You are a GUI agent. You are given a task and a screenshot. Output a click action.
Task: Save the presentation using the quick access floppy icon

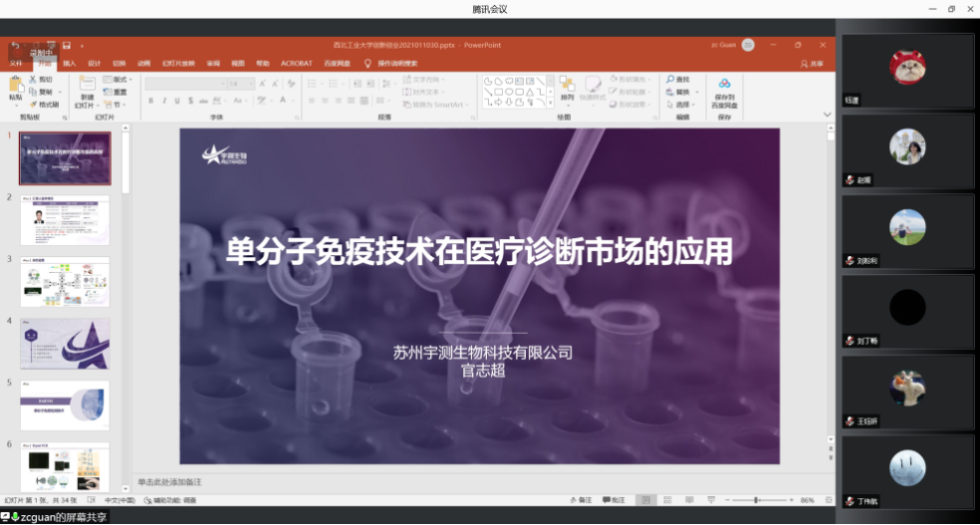(x=66, y=45)
